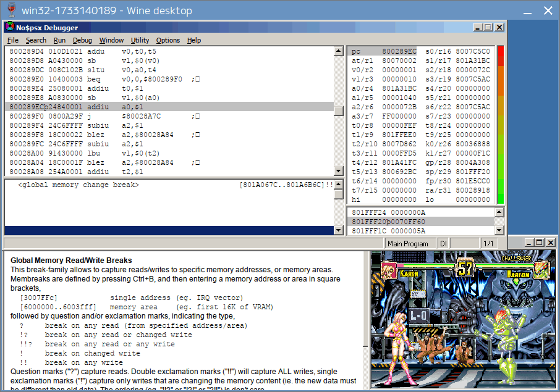
Task: Open the Utility menu
Action: [x=140, y=40]
